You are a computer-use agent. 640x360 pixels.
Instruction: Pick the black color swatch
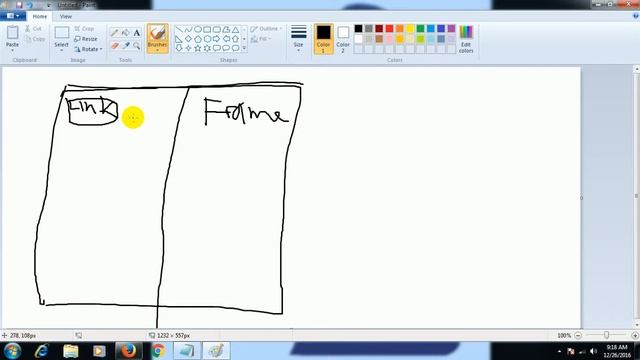tap(358, 29)
